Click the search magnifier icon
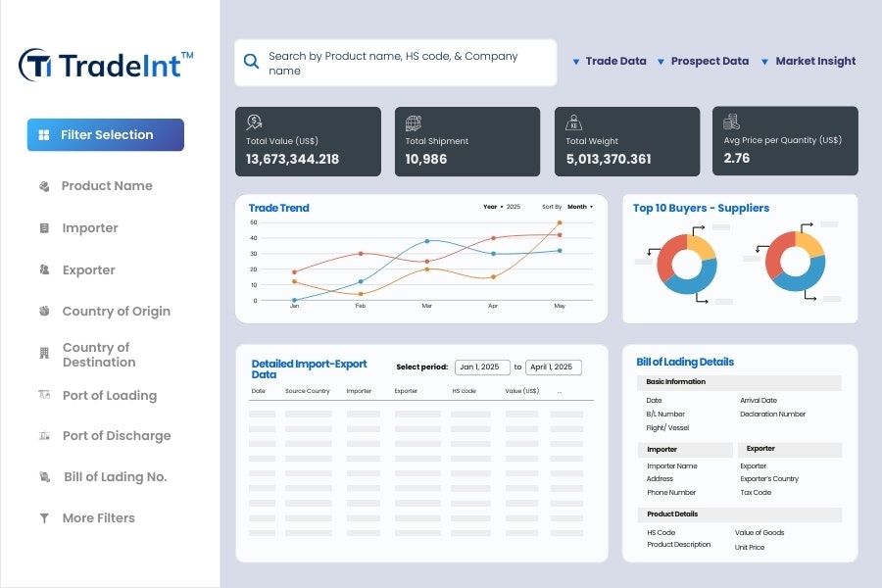882x588 pixels. click(251, 61)
